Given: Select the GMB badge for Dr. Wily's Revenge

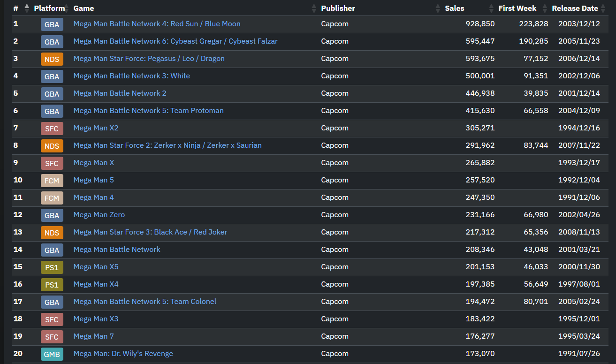Looking at the screenshot, I should pos(52,354).
